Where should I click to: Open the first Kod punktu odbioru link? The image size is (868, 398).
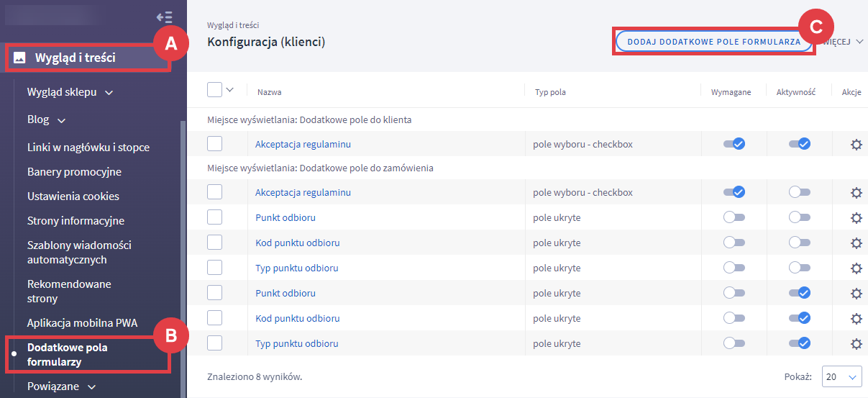click(x=297, y=243)
